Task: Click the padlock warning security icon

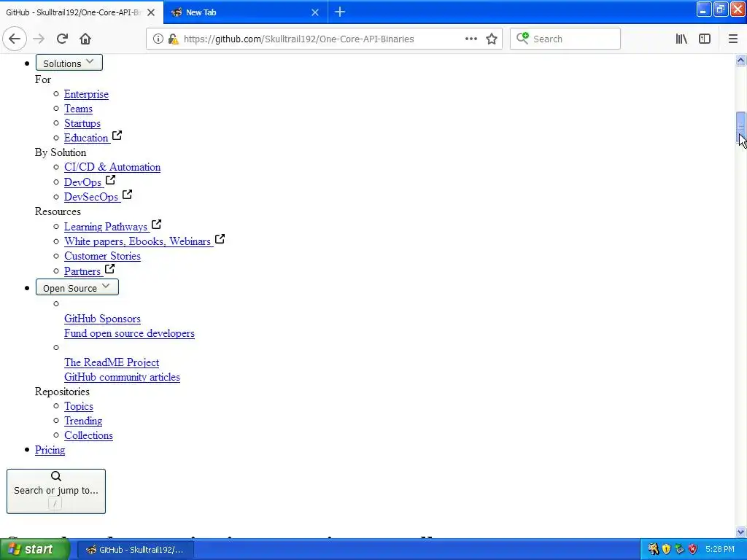Action: (174, 39)
